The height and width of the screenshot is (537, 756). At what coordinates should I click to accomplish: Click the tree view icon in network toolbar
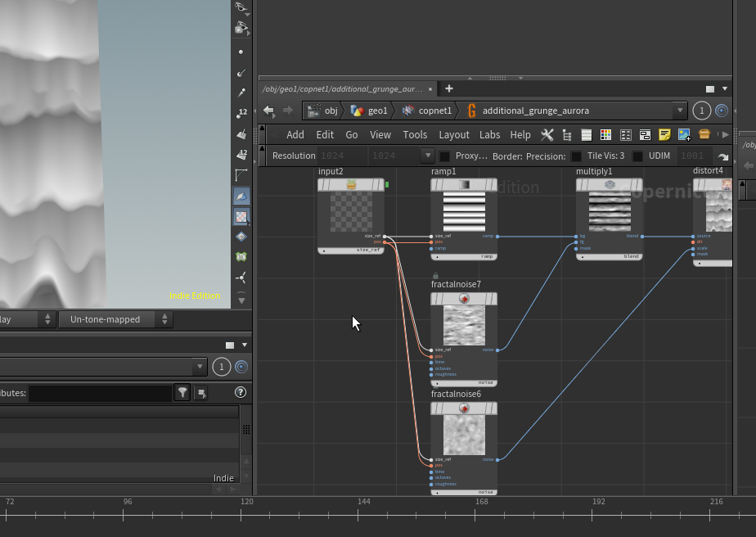point(566,135)
